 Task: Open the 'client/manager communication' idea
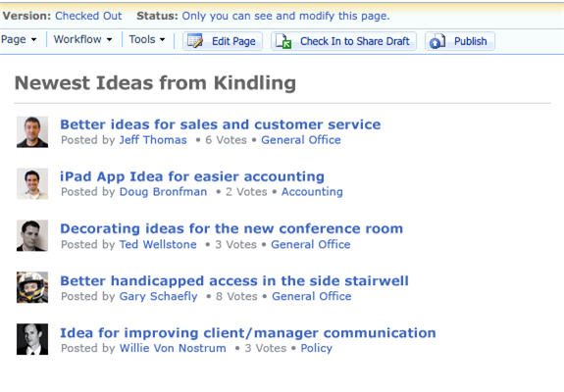click(248, 333)
